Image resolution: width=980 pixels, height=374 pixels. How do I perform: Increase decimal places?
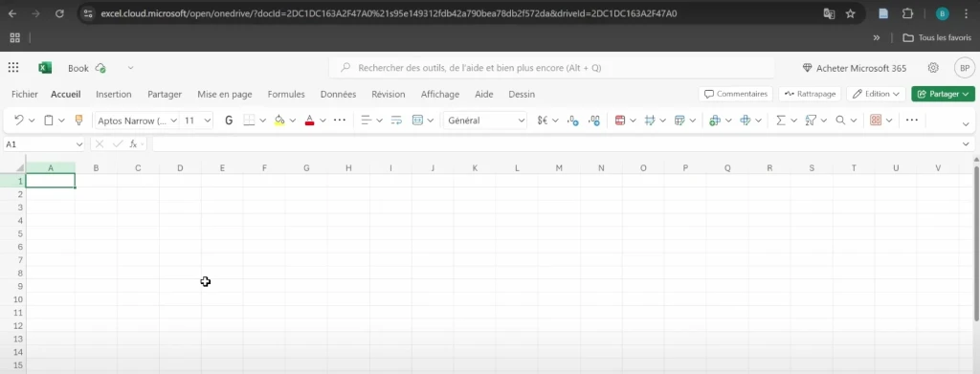pyautogui.click(x=572, y=121)
